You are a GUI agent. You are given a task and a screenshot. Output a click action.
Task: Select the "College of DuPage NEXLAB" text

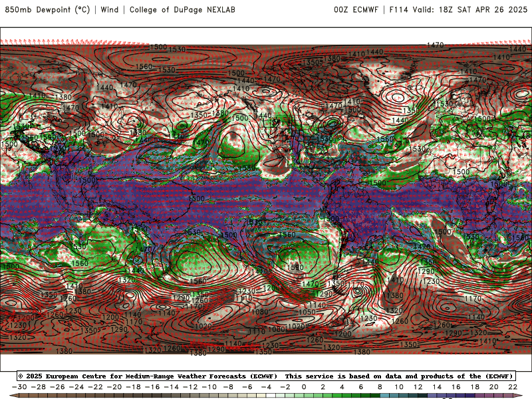(x=182, y=9)
